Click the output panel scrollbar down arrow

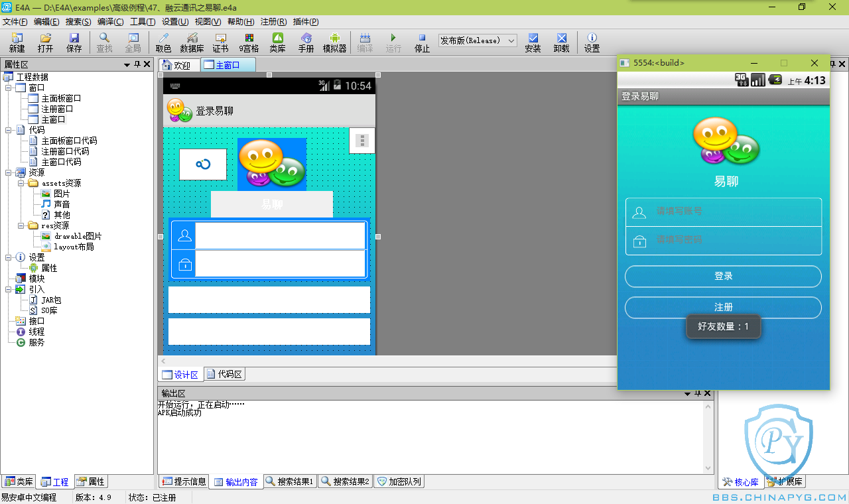(x=708, y=468)
